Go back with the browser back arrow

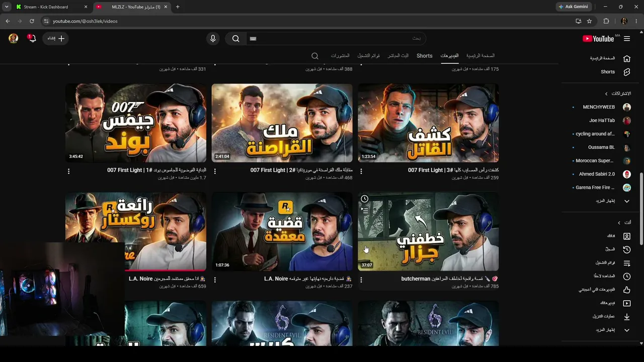click(x=8, y=21)
